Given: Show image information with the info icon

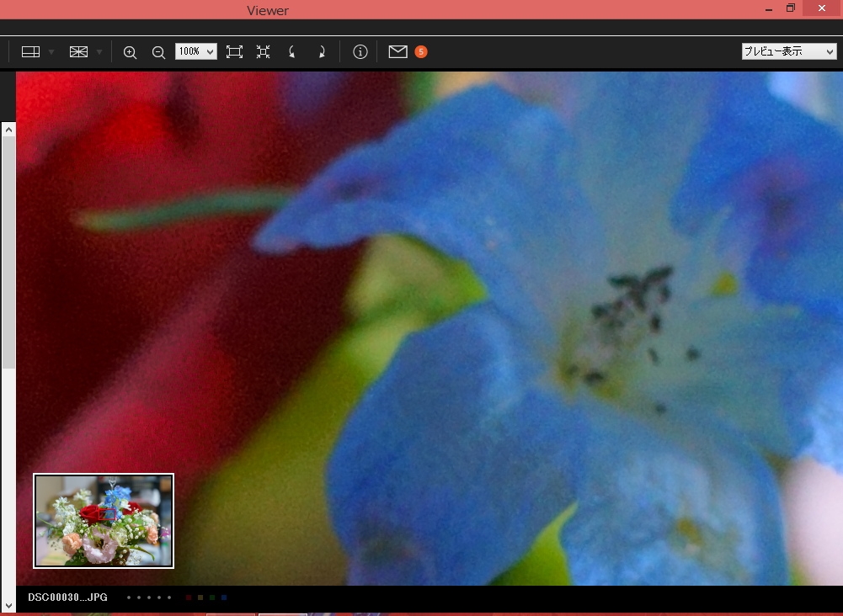Looking at the screenshot, I should tap(360, 51).
